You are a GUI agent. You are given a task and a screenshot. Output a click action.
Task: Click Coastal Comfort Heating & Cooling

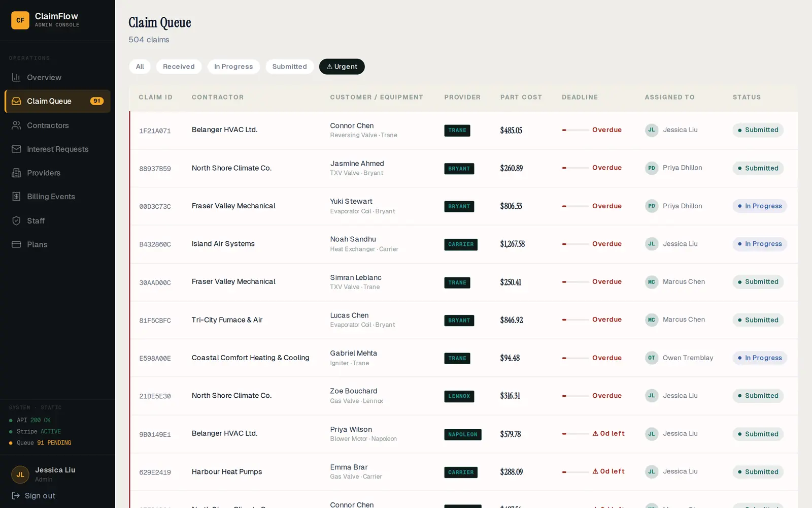click(251, 358)
